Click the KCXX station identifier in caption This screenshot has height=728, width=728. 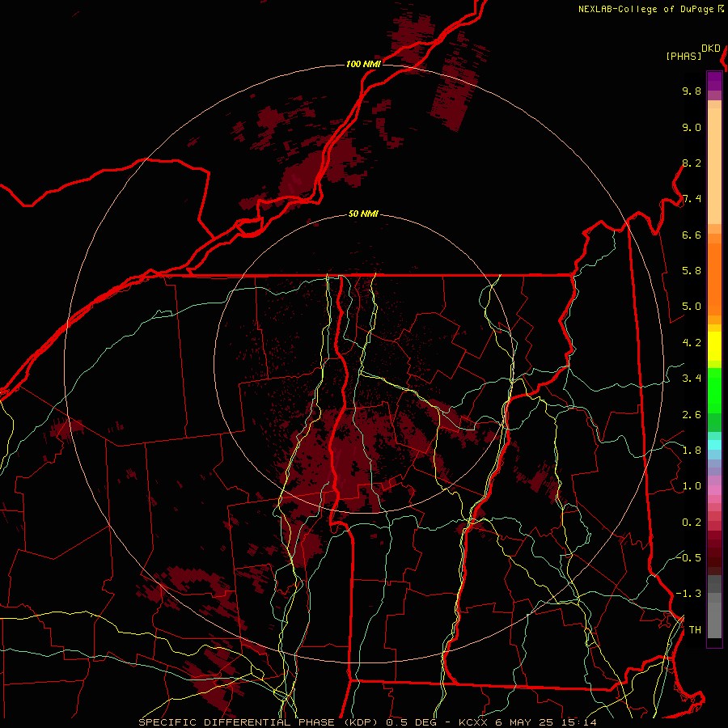coord(473,722)
